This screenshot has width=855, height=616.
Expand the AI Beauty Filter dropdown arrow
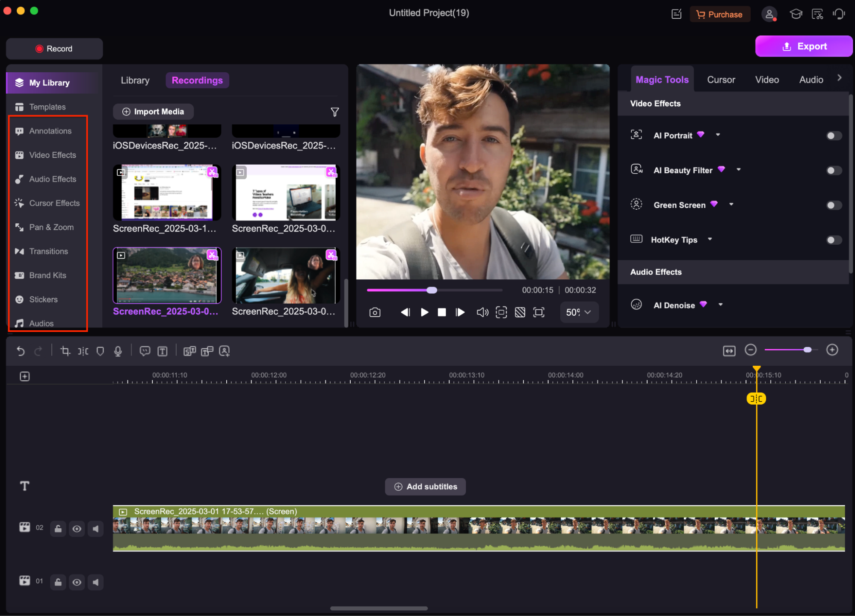[x=739, y=170]
